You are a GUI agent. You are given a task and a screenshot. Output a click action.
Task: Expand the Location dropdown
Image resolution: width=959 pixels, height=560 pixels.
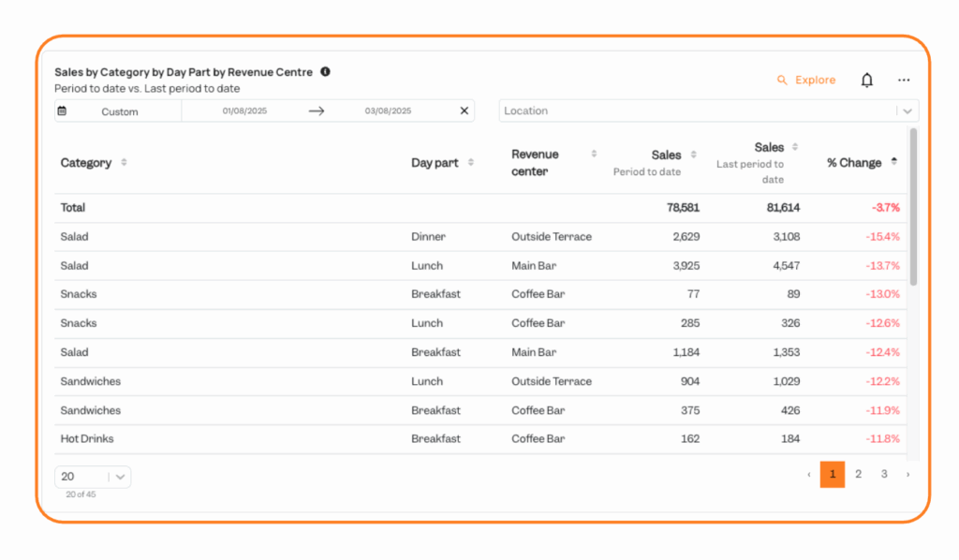(x=906, y=111)
